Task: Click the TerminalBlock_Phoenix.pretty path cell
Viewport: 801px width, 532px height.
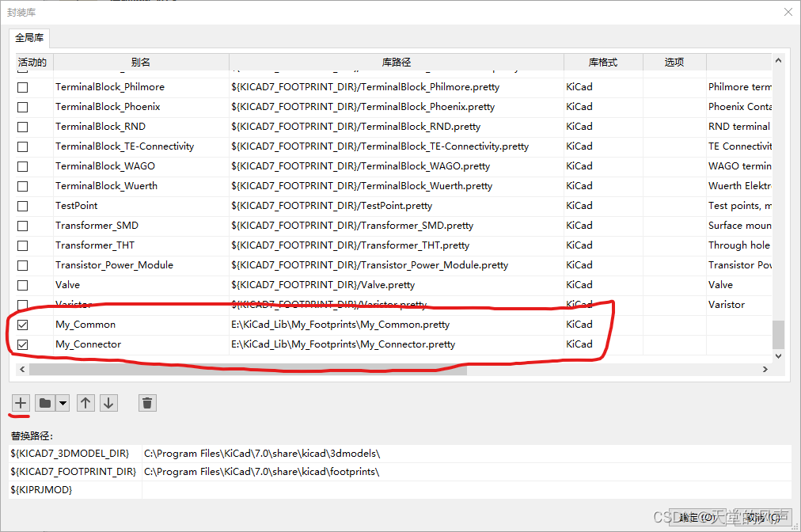Action: pyautogui.click(x=397, y=107)
